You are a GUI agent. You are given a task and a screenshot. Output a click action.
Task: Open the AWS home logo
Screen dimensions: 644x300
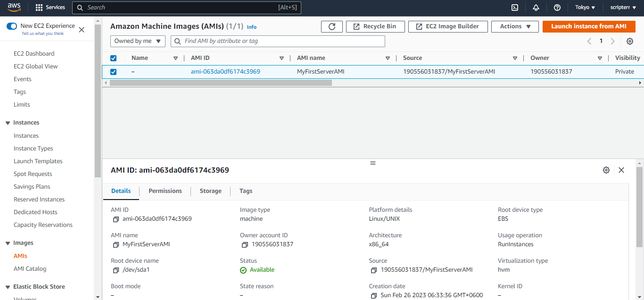[x=14, y=7]
